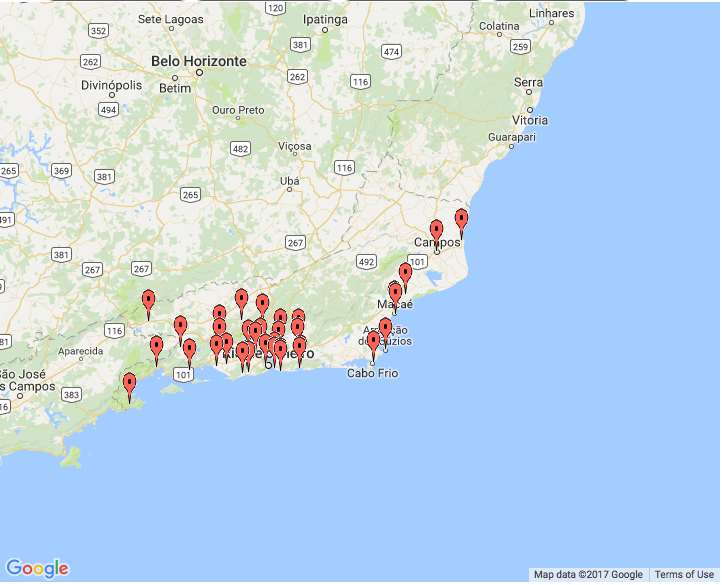Select the marker beside the Búzios label
722x585 pixels.
click(385, 329)
